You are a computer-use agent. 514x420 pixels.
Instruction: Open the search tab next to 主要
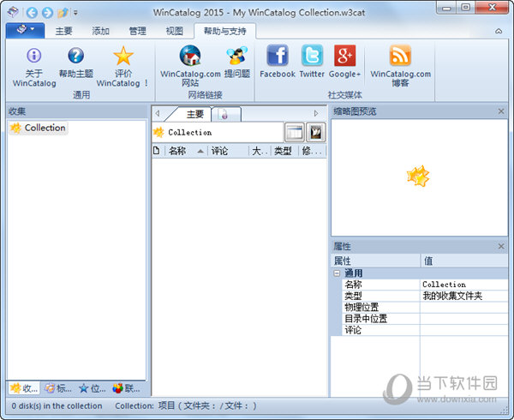click(227, 114)
